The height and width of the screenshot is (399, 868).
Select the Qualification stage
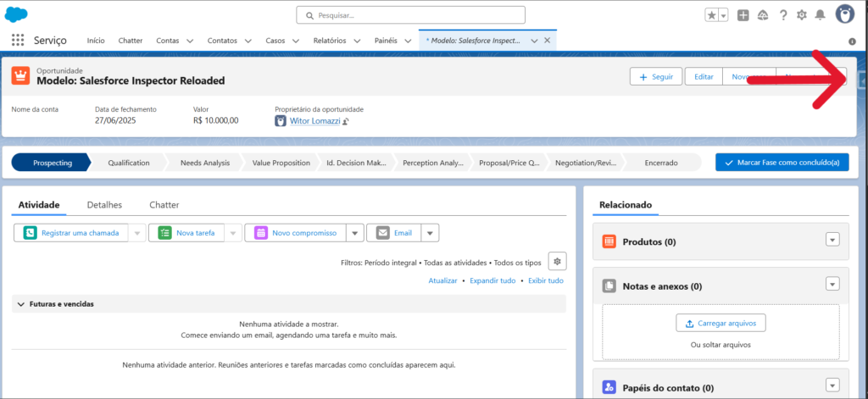(x=129, y=163)
